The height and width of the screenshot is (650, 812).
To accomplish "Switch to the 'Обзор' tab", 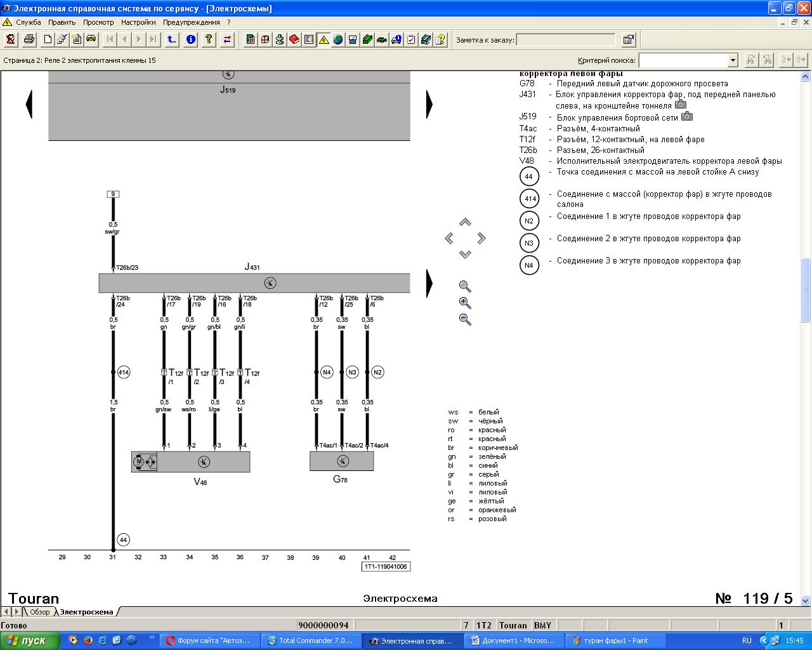I will tap(39, 612).
